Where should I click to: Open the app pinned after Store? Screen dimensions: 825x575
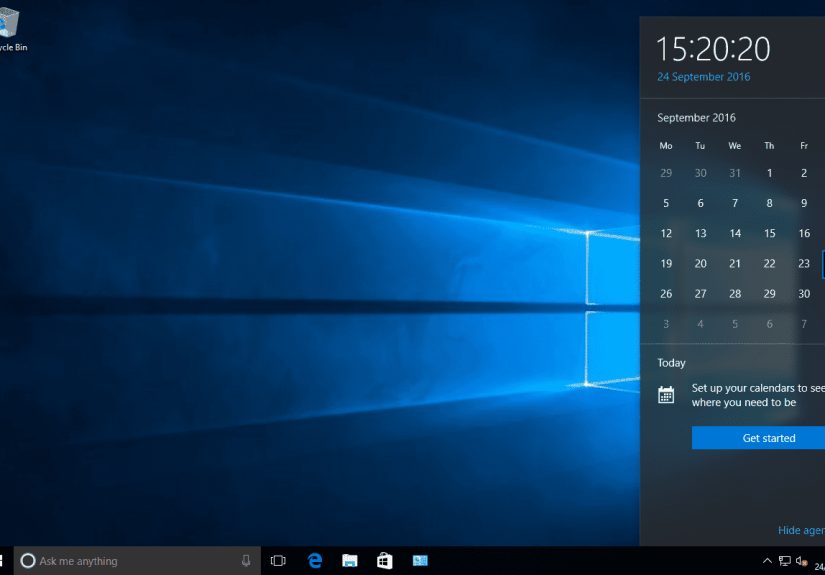click(x=420, y=561)
